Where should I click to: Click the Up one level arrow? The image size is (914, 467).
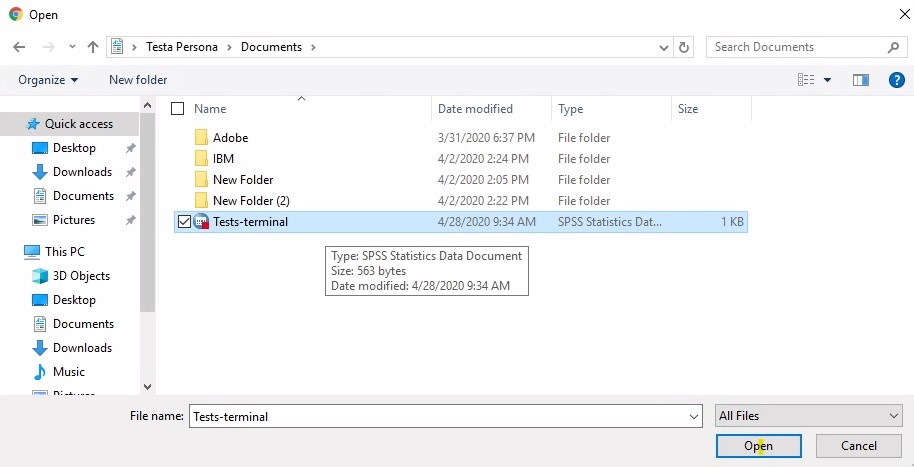(x=93, y=47)
